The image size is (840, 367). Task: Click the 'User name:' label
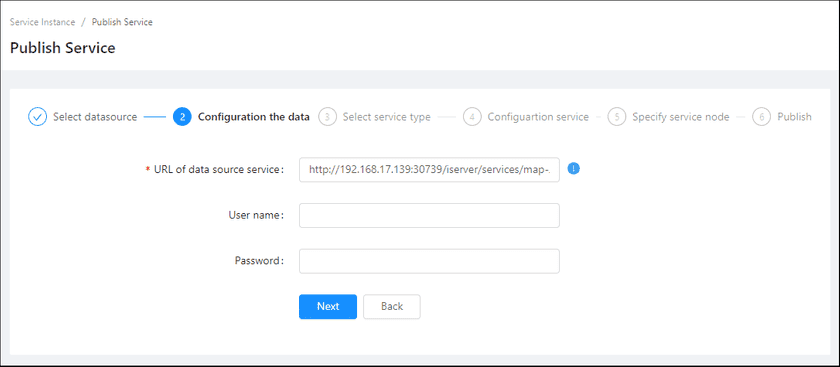click(256, 215)
